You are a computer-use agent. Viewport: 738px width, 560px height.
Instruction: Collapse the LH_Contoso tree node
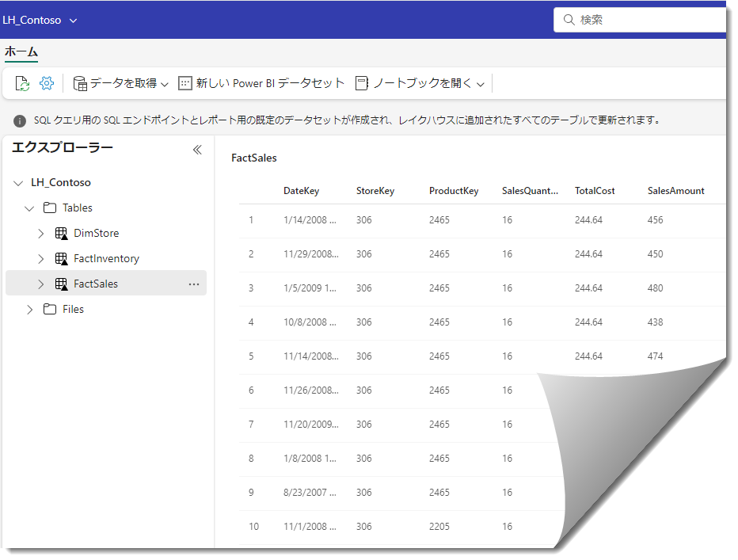coord(18,183)
